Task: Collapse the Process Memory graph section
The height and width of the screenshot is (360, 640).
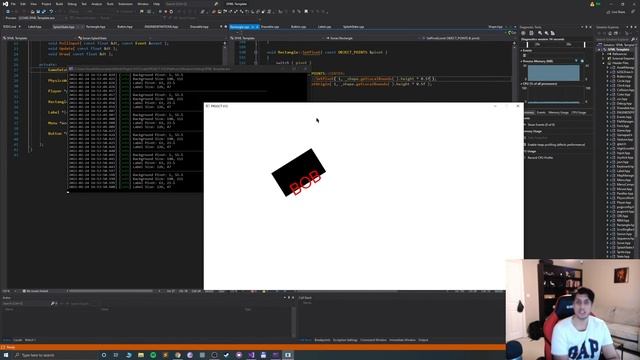Action: pyautogui.click(x=522, y=61)
